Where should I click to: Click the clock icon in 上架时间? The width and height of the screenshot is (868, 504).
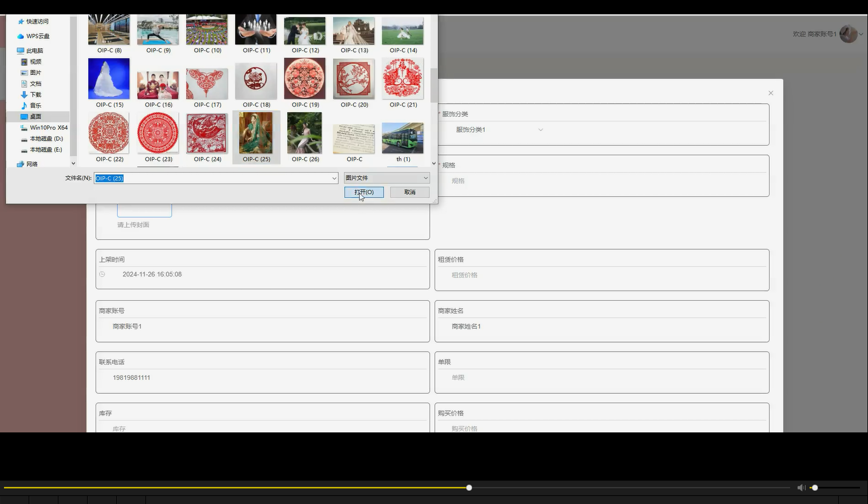click(102, 274)
